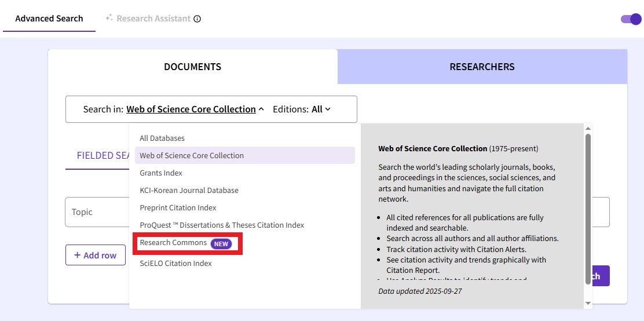The height and width of the screenshot is (321, 644).
Task: Choose Grants Index database option
Action: click(x=161, y=173)
